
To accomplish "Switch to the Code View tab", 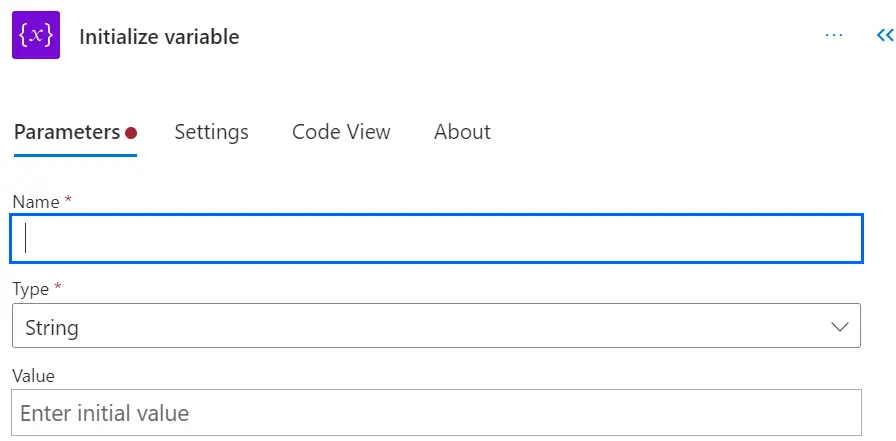I will coord(341,132).
